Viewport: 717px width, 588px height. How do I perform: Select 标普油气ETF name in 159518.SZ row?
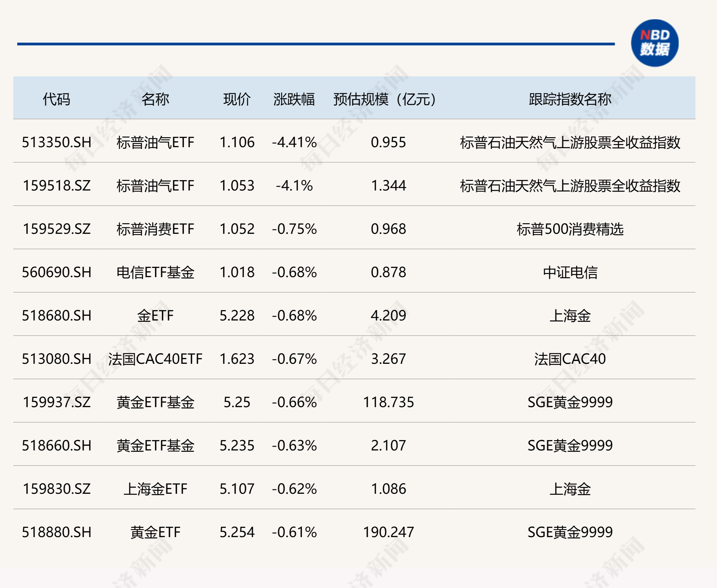(x=156, y=186)
